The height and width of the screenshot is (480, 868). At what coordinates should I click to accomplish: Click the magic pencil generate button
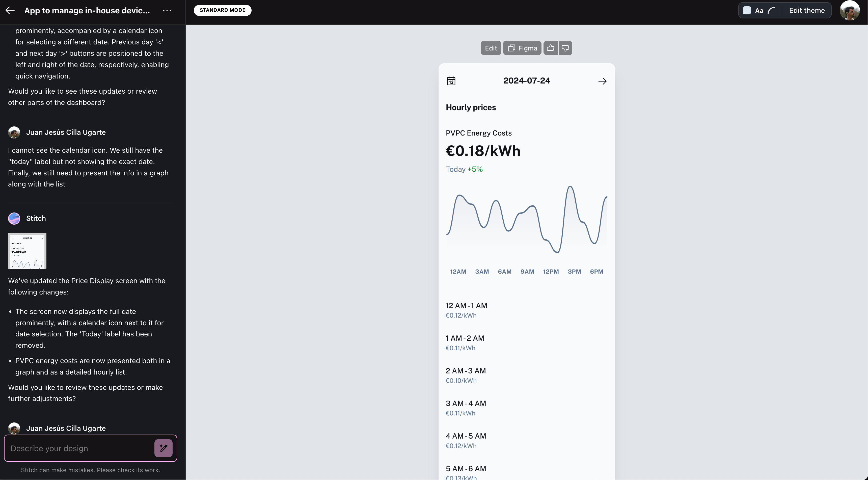(x=164, y=448)
